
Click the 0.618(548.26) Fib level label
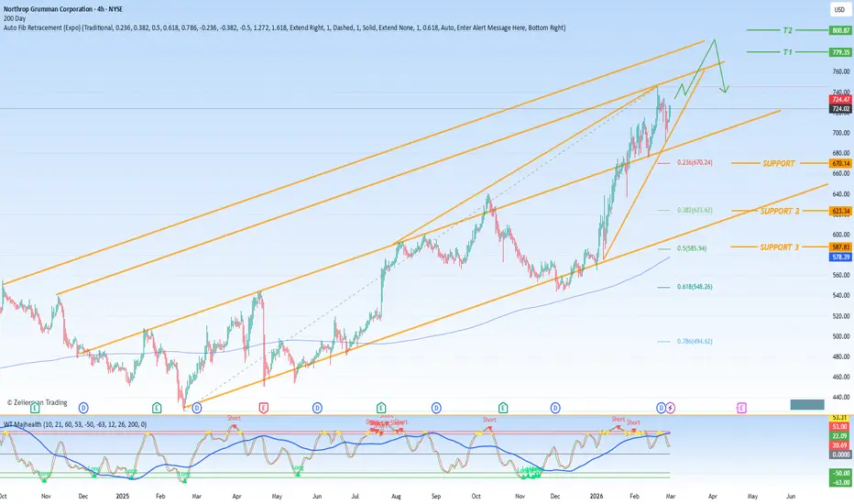[695, 287]
